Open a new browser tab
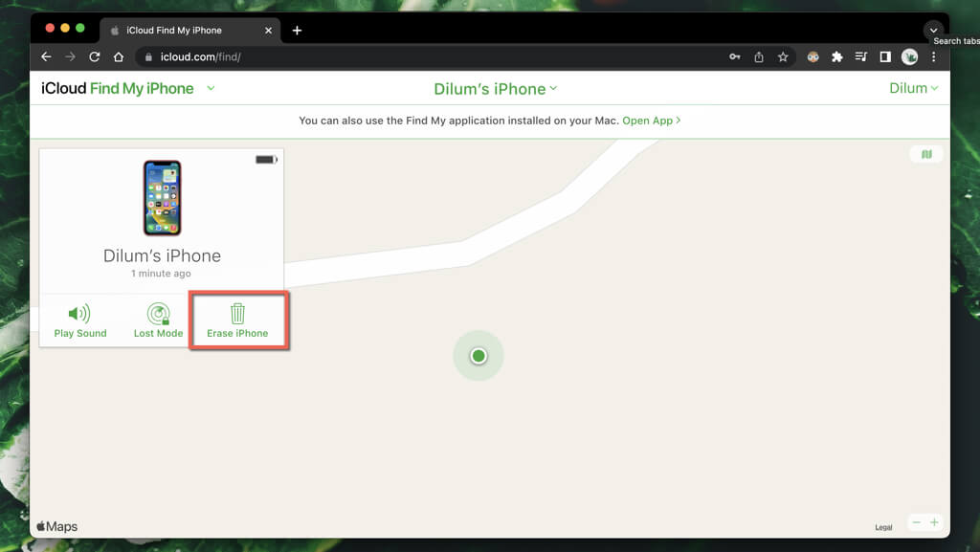Viewport: 980px width, 552px height. [297, 31]
